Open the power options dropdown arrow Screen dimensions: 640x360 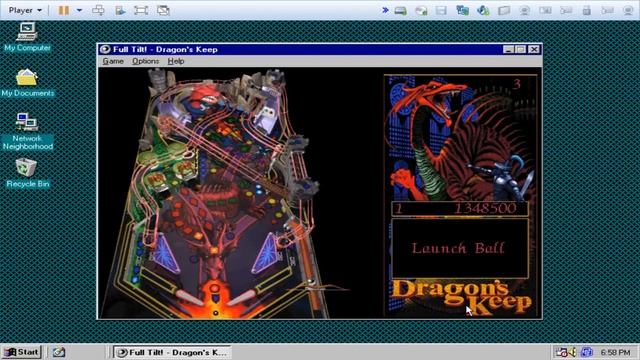(x=79, y=10)
